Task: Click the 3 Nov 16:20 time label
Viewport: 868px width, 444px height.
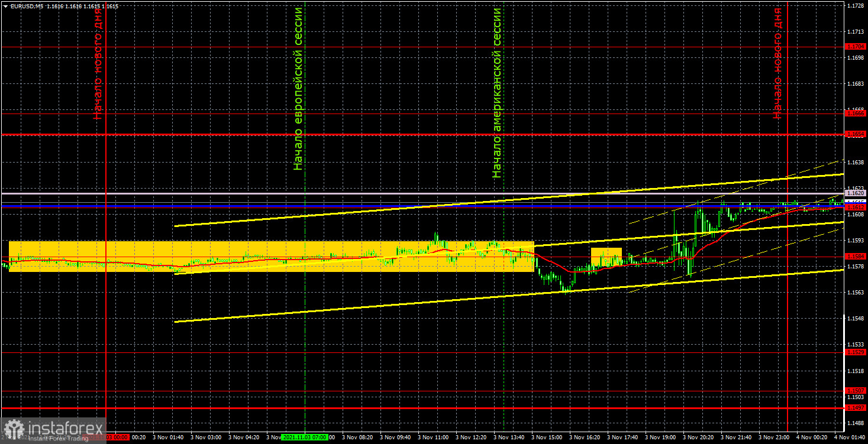Action: coord(585,438)
